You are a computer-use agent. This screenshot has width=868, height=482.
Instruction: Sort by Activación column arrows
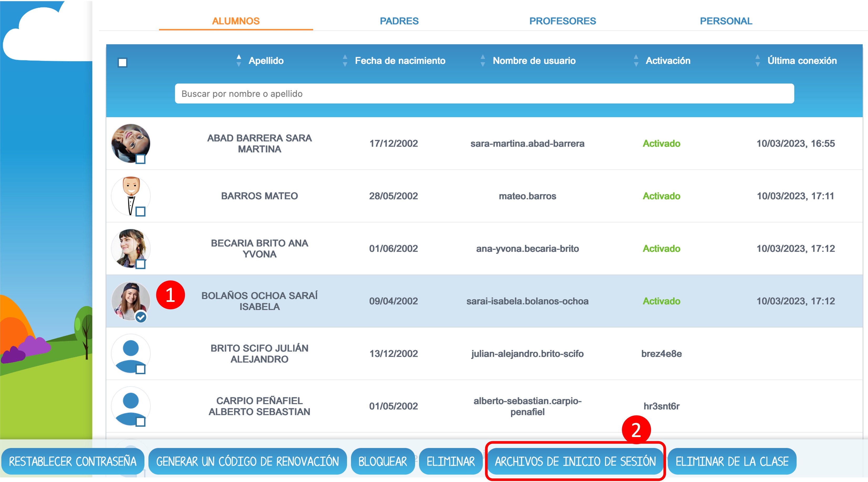click(x=636, y=60)
